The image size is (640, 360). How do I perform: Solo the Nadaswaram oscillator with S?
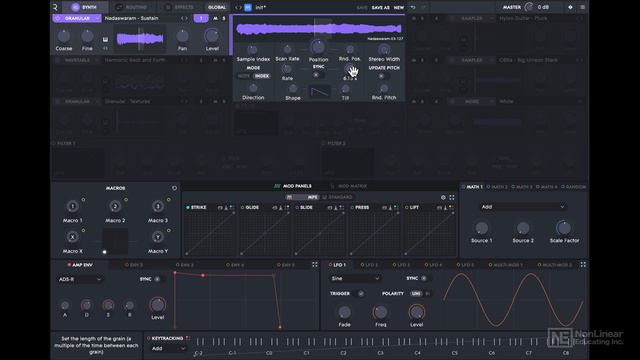224,18
